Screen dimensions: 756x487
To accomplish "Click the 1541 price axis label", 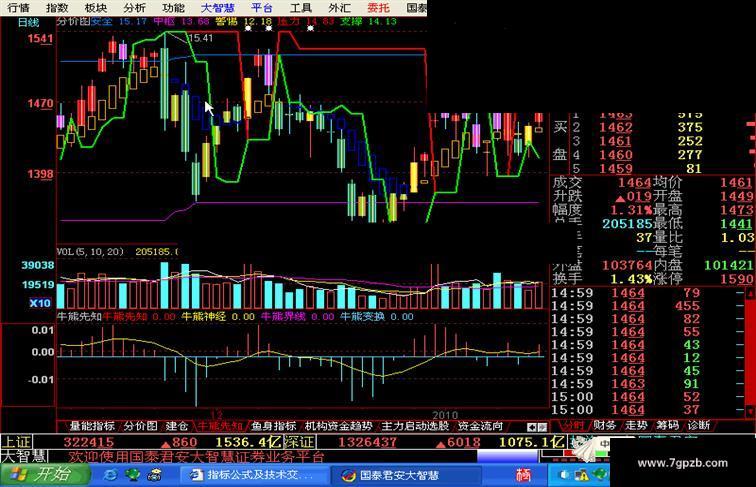I will pyautogui.click(x=40, y=39).
